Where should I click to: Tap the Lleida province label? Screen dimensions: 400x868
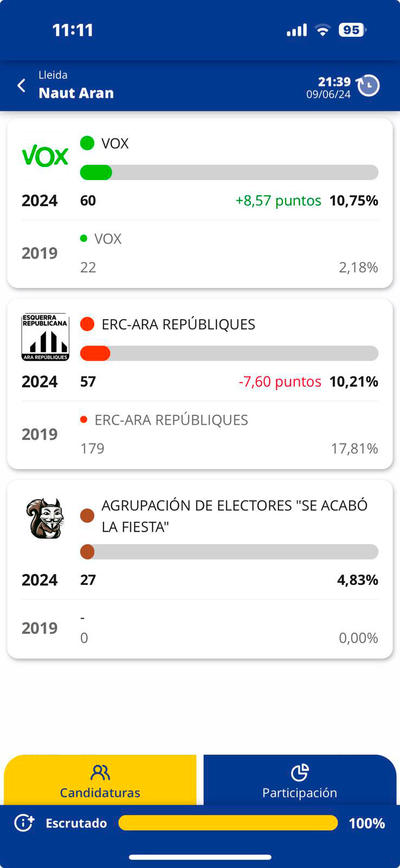coord(53,75)
